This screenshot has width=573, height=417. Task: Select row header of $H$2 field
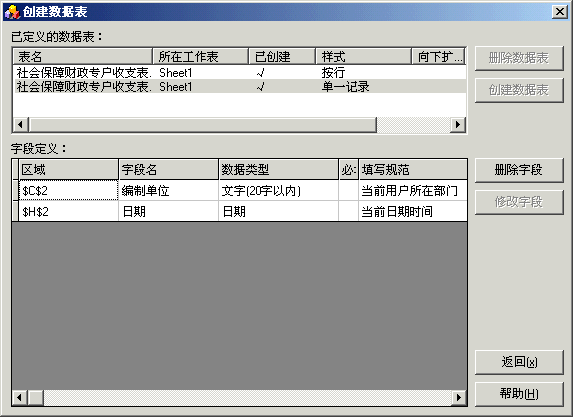coord(15,211)
